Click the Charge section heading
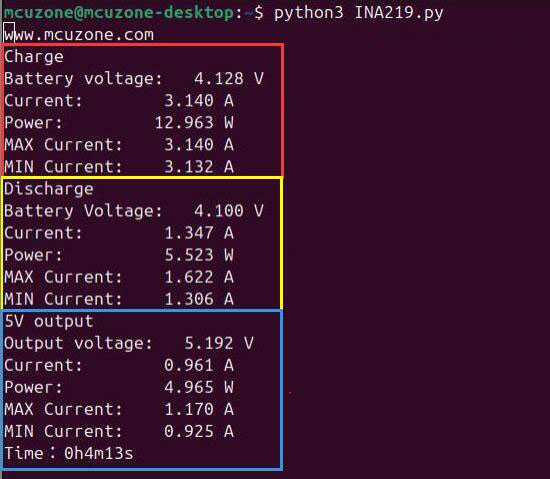Screen dimensions: 550x479 34,57
